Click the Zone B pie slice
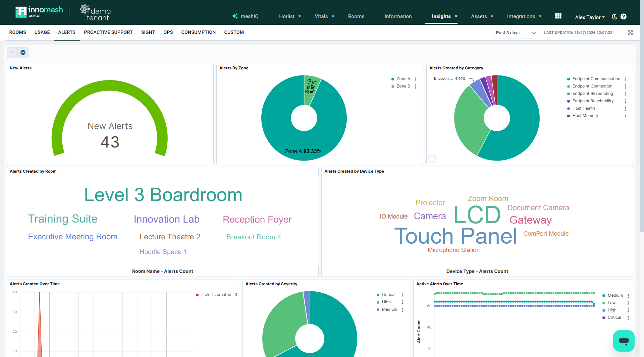Viewport: 644px width, 357px height. (x=311, y=90)
